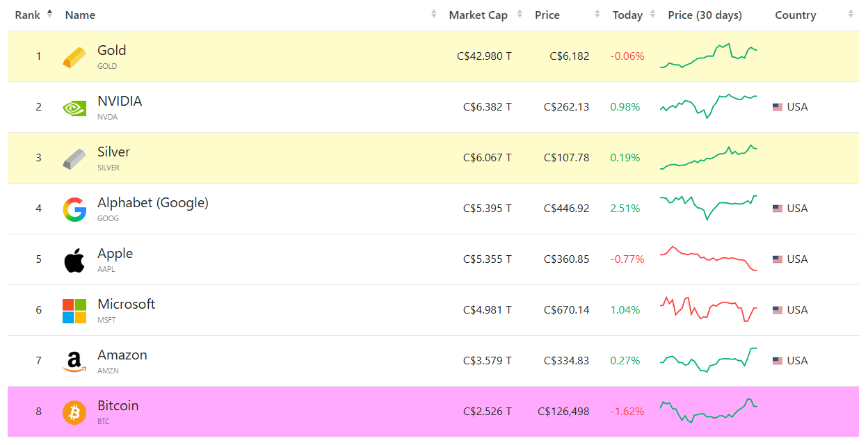868x445 pixels.
Task: Click the Bitcoin logo icon
Action: 74,412
